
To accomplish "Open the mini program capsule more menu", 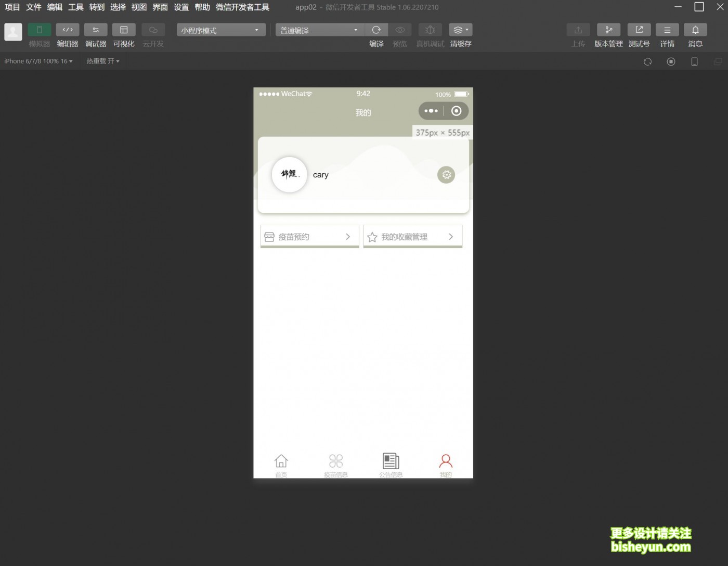I will [431, 111].
